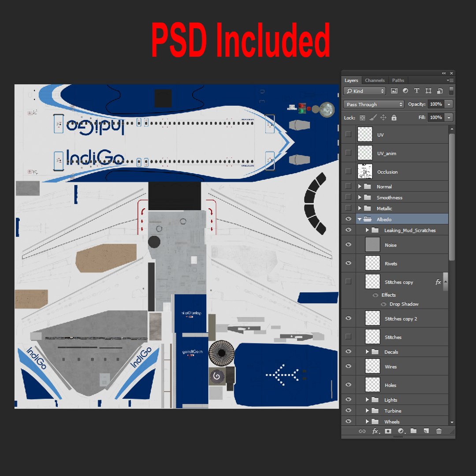Select the Wires layer
Image resolution: width=476 pixels, height=476 pixels.
(x=402, y=366)
